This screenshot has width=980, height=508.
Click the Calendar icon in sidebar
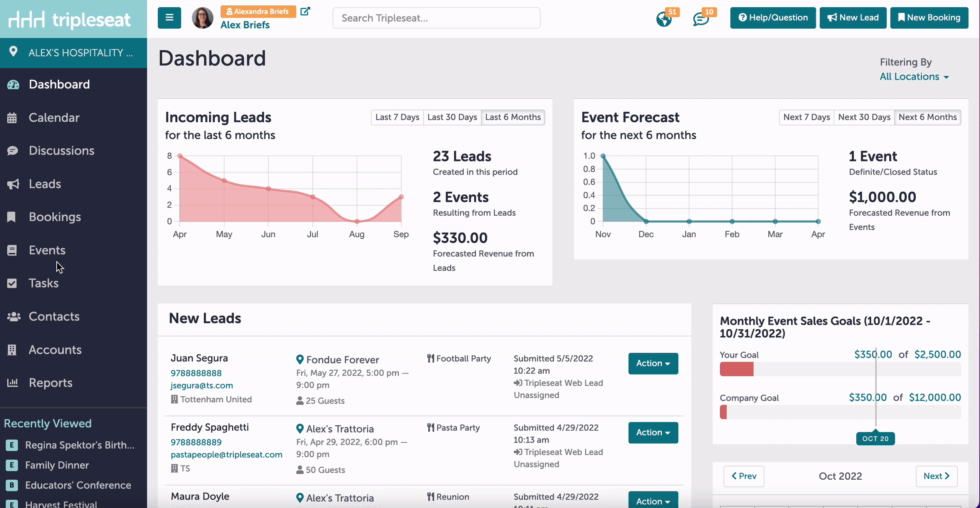pos(12,118)
